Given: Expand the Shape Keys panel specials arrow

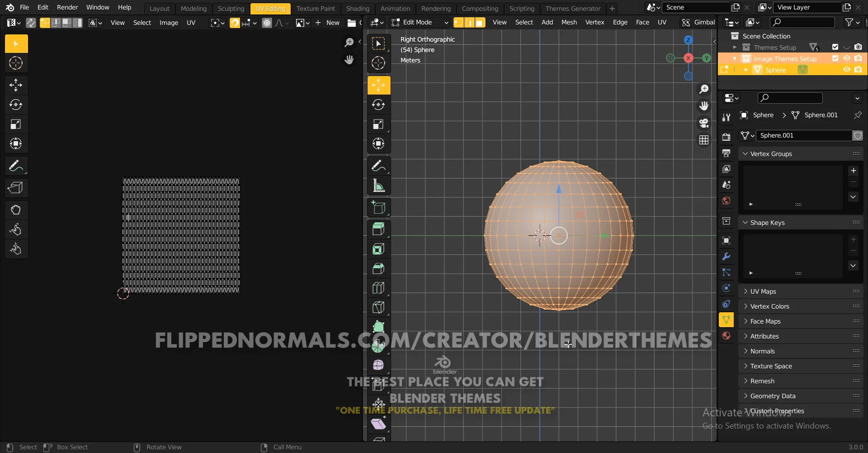Looking at the screenshot, I should point(854,266).
